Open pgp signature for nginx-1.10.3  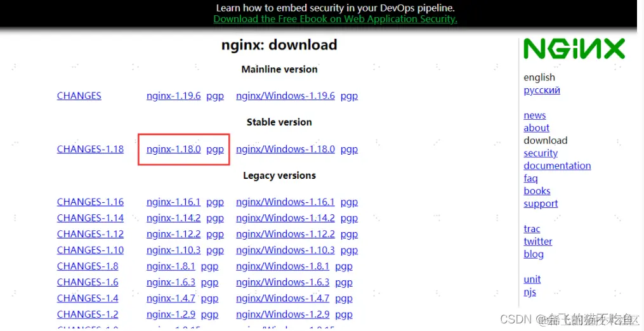(215, 251)
